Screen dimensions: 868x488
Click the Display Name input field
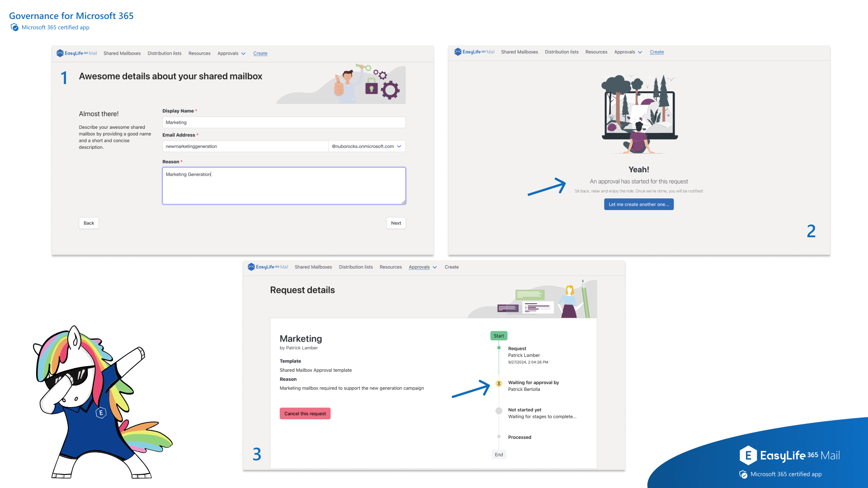click(283, 122)
